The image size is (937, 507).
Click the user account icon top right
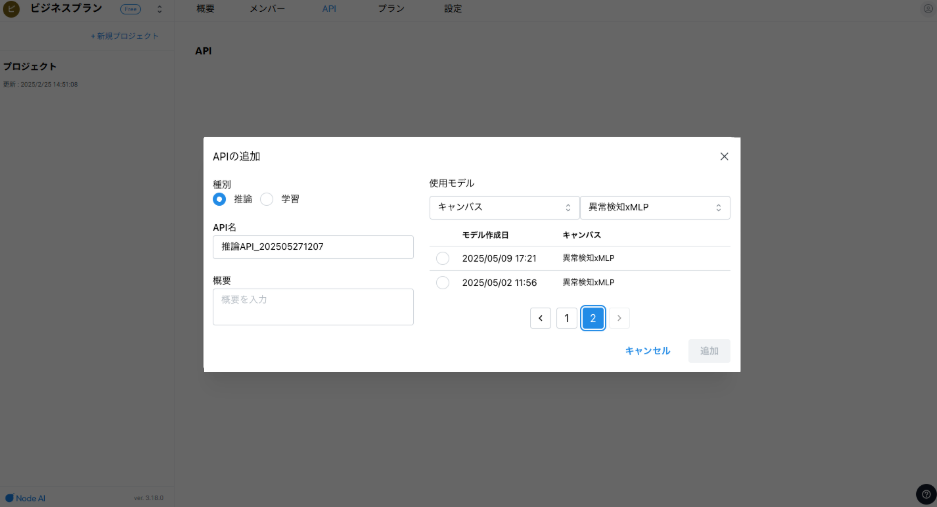click(x=926, y=9)
